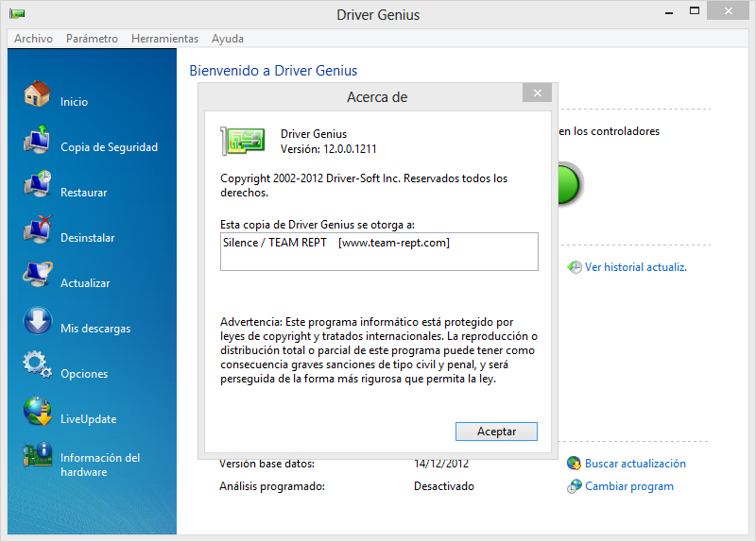Select Opciones label in sidebar
This screenshot has height=542, width=756.
[x=84, y=373]
